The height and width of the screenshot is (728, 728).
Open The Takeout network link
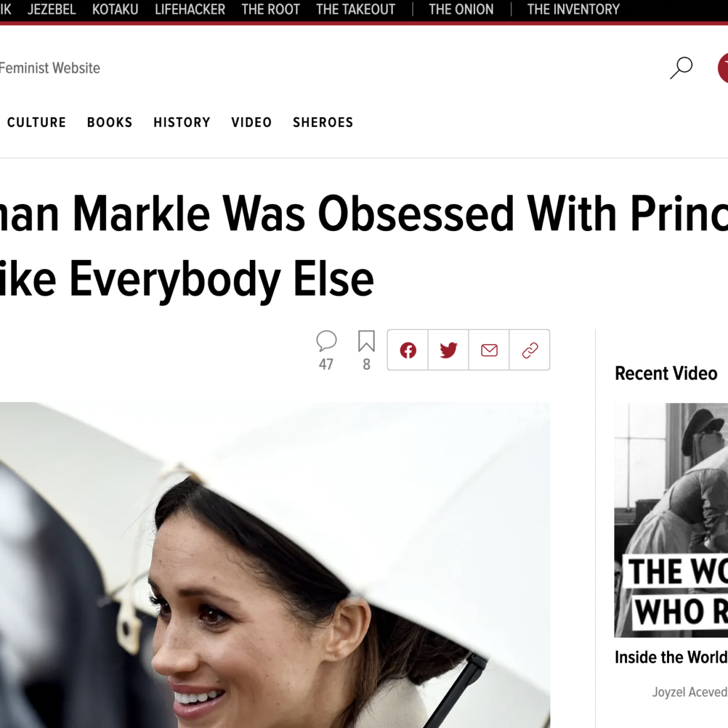coord(356,9)
